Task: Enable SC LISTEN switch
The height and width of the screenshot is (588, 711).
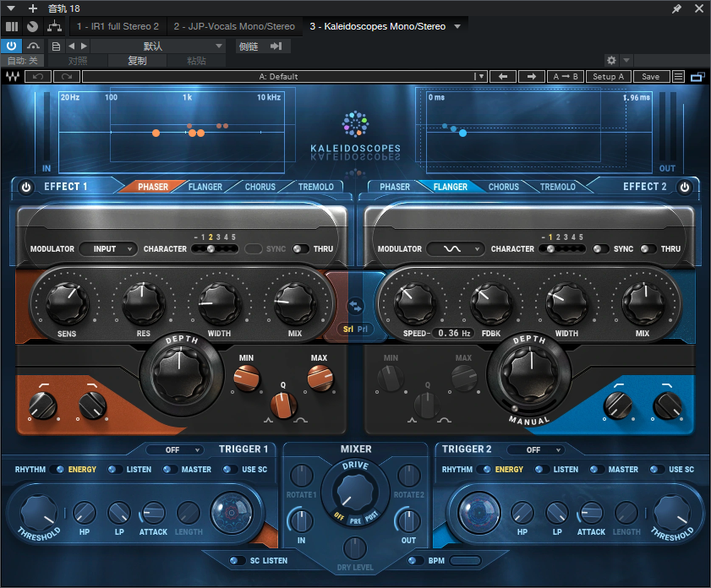Action: point(237,560)
